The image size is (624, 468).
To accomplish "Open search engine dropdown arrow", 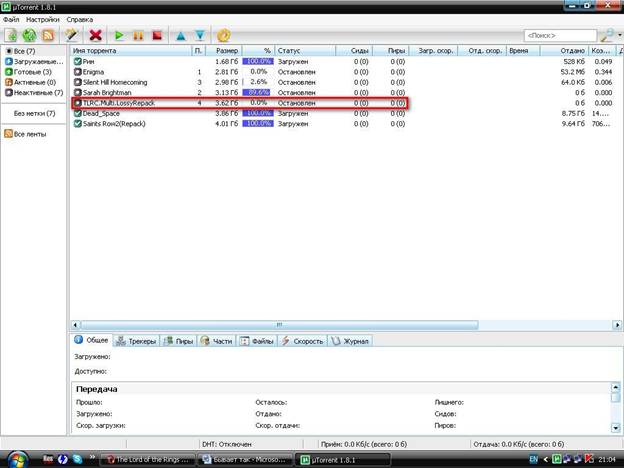I will [x=620, y=35].
